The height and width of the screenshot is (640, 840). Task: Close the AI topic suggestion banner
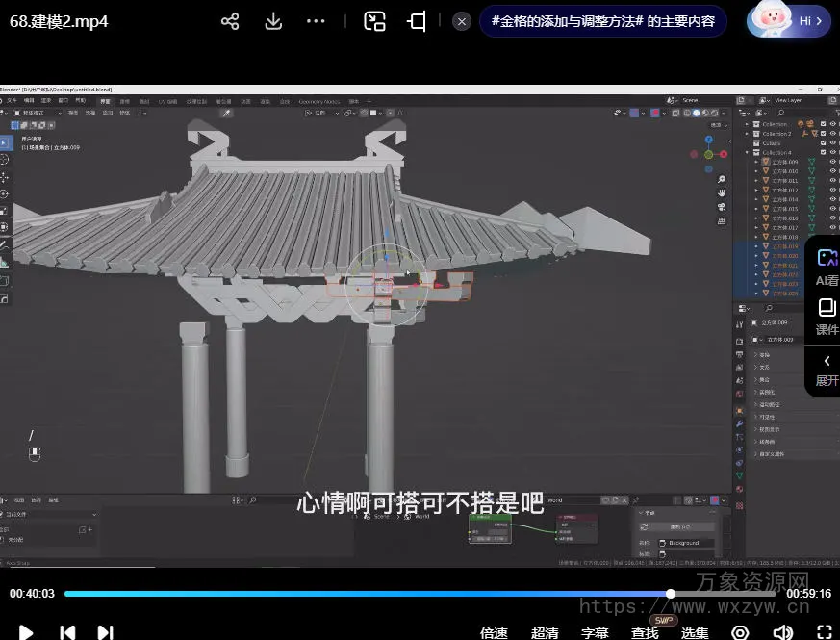click(x=462, y=21)
